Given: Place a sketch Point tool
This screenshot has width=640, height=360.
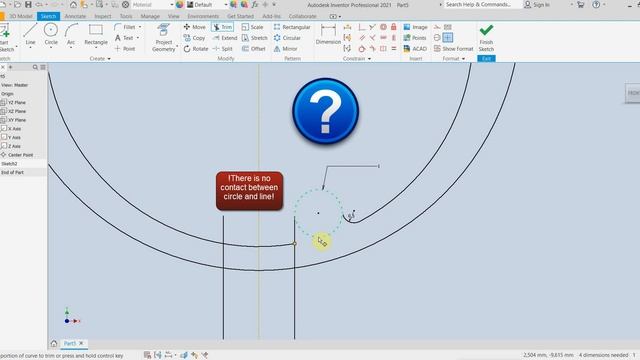Looking at the screenshot, I should click(124, 49).
